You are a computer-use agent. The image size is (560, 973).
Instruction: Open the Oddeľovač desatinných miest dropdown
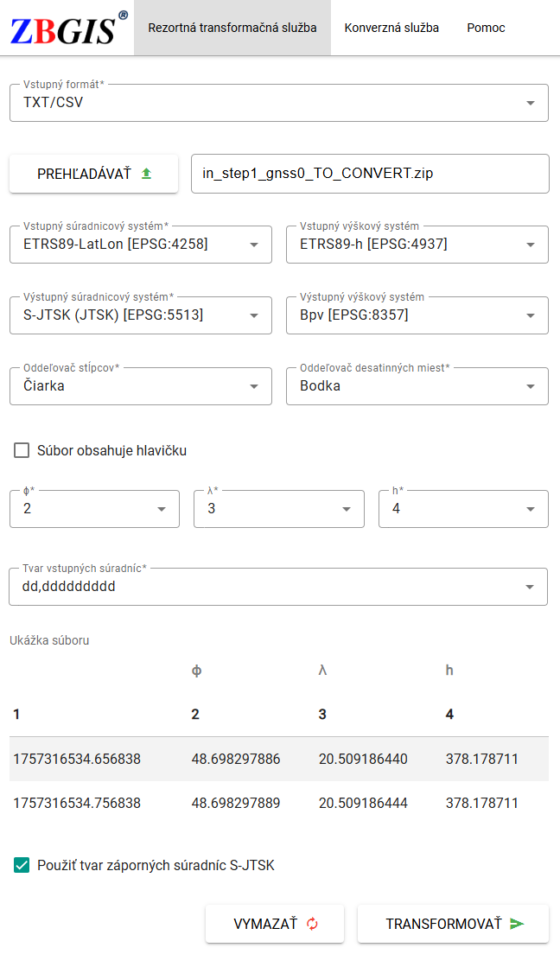(530, 385)
